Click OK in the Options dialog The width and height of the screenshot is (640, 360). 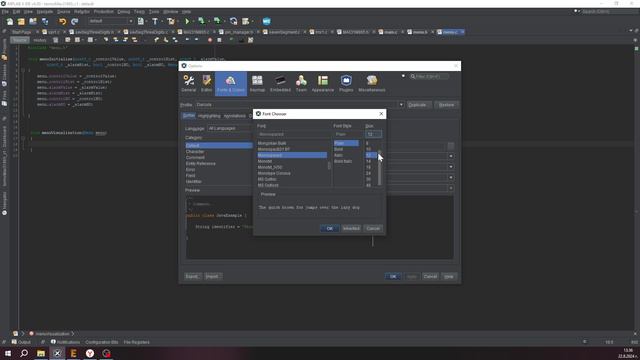(393, 277)
